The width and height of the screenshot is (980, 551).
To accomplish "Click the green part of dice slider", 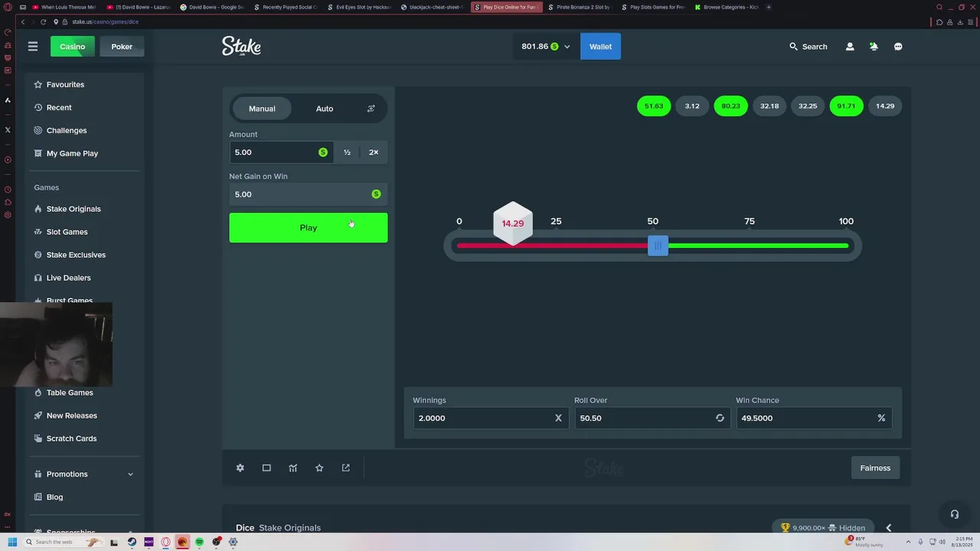I will (758, 246).
